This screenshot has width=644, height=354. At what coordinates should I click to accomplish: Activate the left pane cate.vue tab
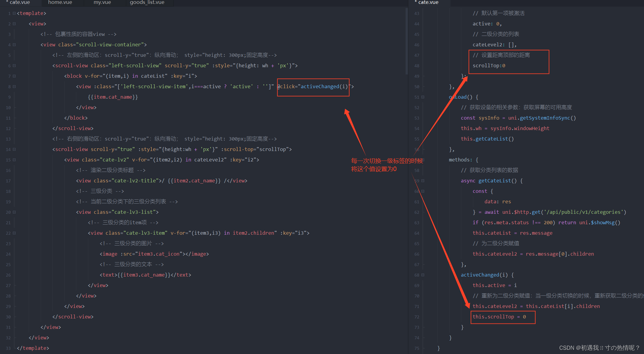18,2
